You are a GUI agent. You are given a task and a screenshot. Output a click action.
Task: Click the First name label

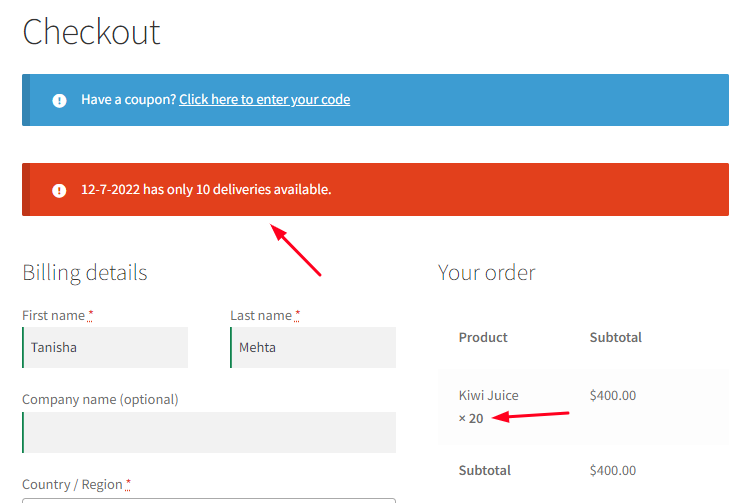[54, 315]
